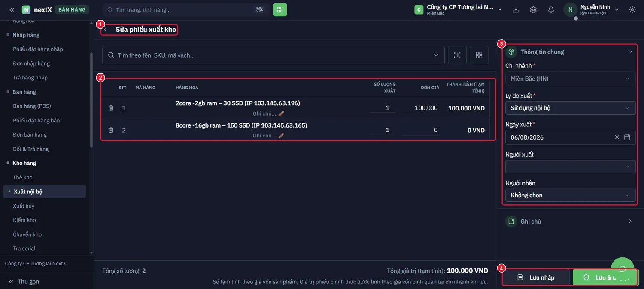
Task: Click the barcode scan icon button
Action: [457, 55]
